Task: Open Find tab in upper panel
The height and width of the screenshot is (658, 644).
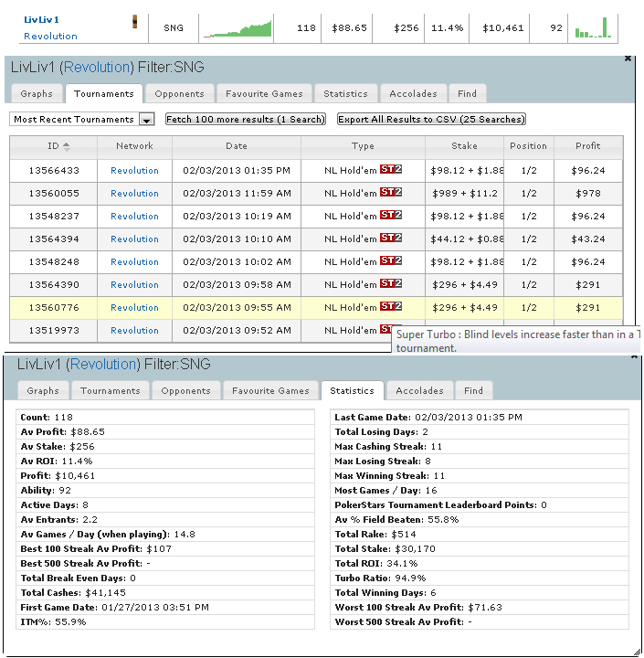Action: coord(468,93)
